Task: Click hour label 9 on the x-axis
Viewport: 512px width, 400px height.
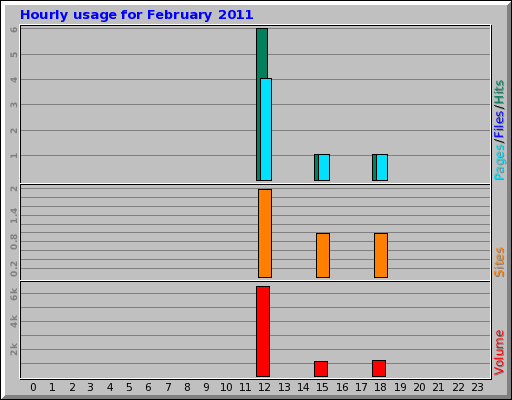Action: [207, 387]
